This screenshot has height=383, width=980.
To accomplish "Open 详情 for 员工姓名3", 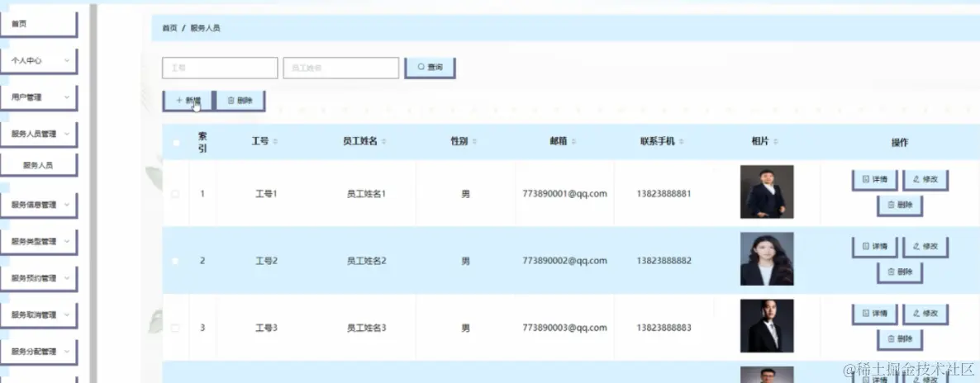I will point(874,314).
